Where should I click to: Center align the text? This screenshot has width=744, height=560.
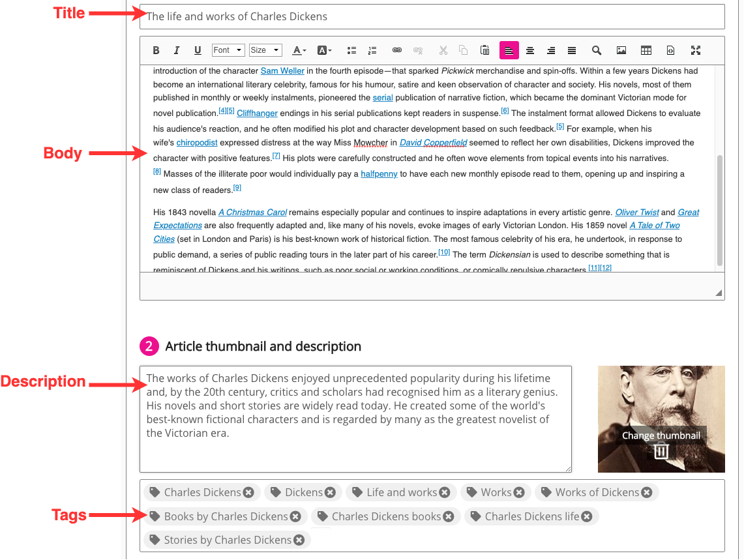[530, 50]
